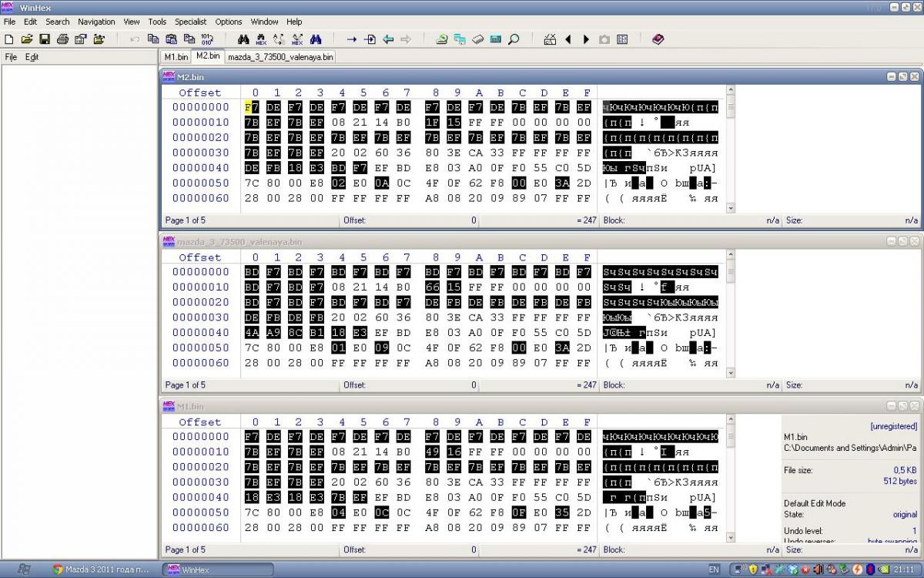Click the 101/010 Modify Data icon
This screenshot has height=578, width=924.
[206, 39]
